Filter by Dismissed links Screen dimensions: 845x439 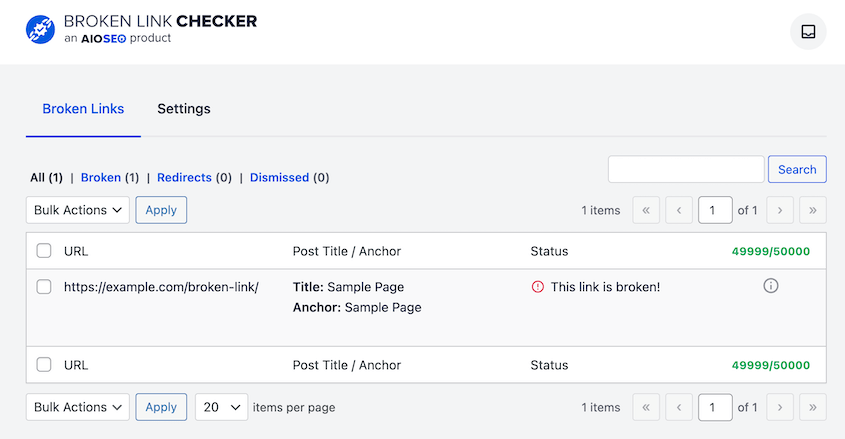279,177
